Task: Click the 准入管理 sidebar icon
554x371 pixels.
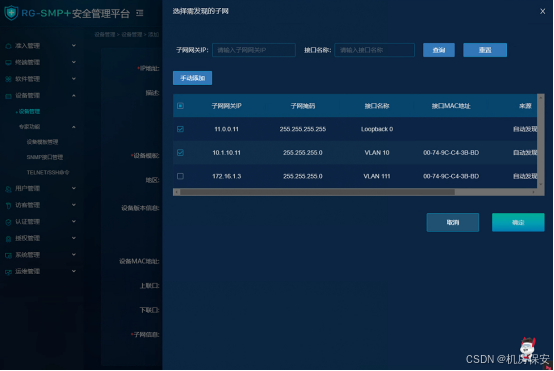Action: point(8,46)
